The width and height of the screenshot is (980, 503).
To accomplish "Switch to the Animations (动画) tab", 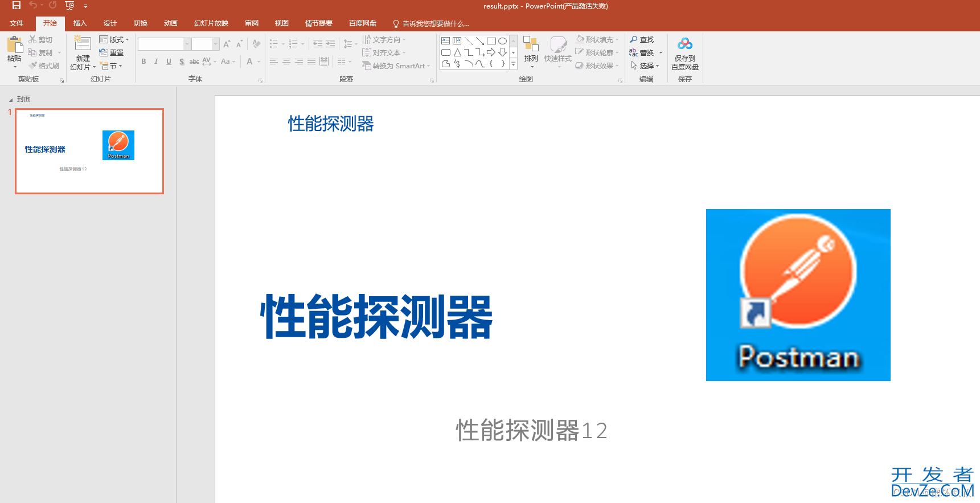I will (171, 23).
